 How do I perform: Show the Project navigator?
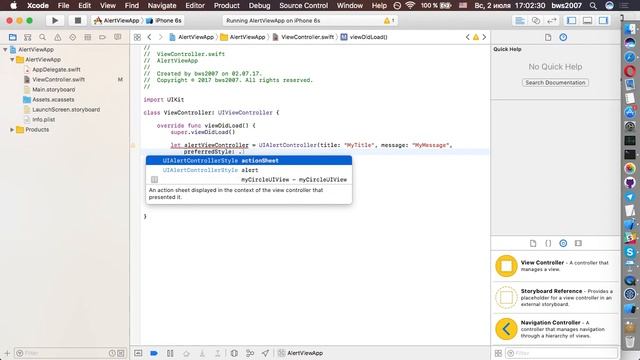point(13,37)
